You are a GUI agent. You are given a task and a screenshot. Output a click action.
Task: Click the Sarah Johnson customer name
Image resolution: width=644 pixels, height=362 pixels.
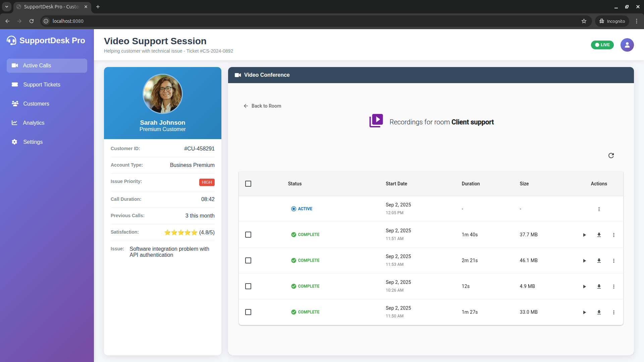(163, 123)
